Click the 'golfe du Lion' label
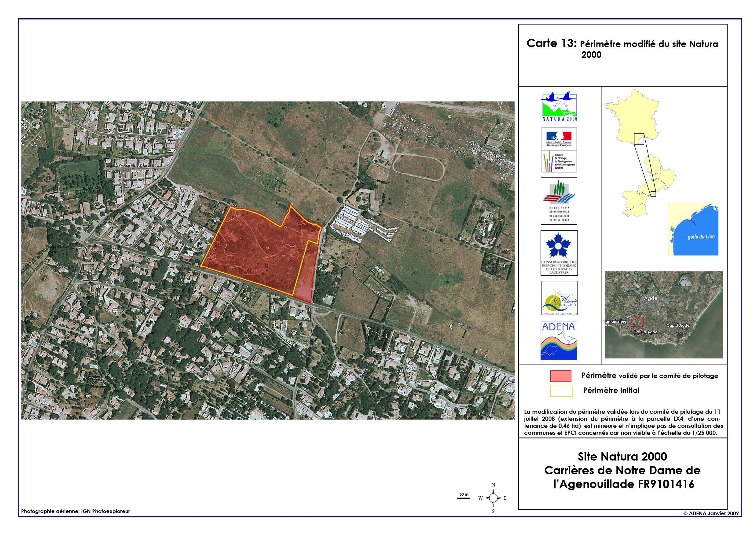This screenshot has height=536, width=756. tap(701, 237)
